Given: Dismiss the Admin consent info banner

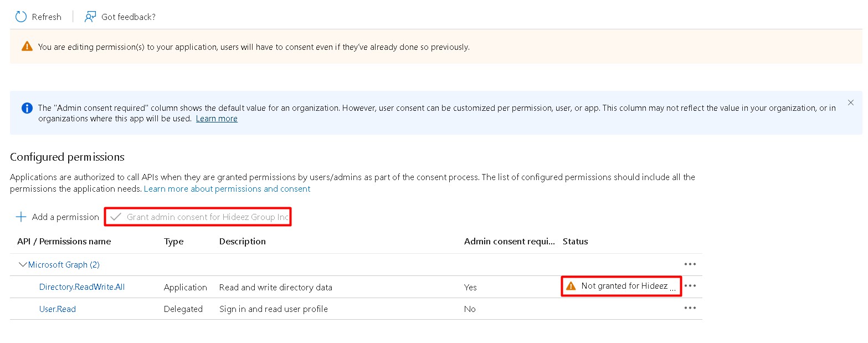Looking at the screenshot, I should click(x=851, y=103).
